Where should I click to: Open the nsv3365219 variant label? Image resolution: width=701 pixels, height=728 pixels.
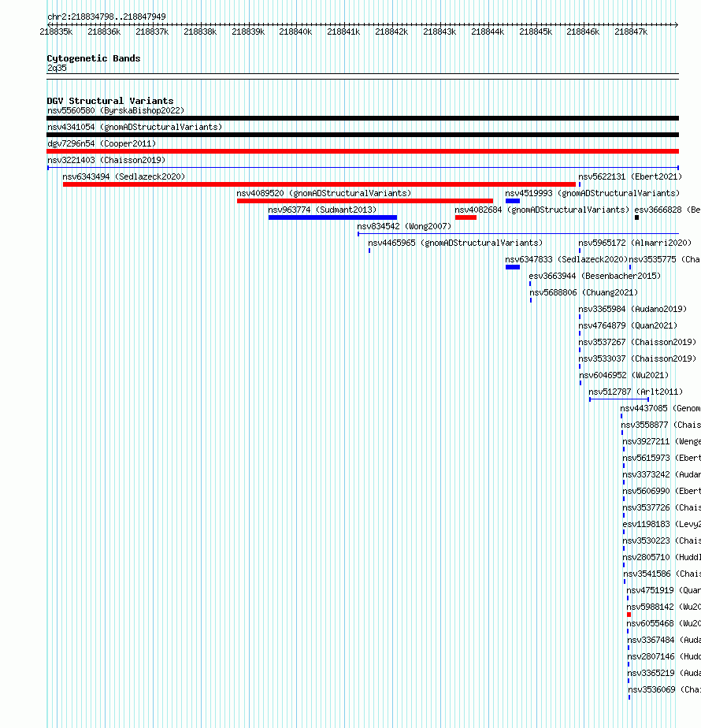[664, 673]
